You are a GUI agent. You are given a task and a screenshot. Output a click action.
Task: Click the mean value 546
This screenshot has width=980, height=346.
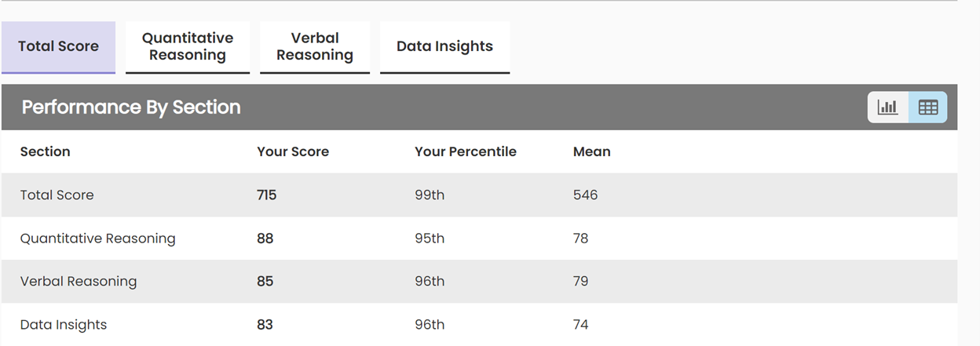pos(586,195)
